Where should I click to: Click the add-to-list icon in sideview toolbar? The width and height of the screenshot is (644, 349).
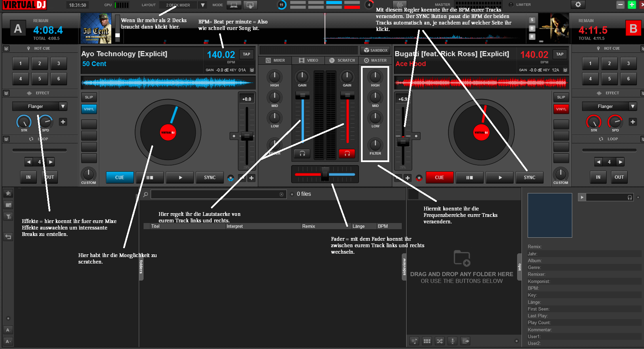click(465, 341)
